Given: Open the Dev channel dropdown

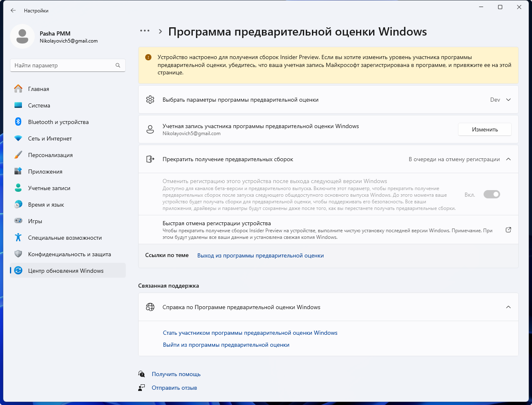Looking at the screenshot, I should pyautogui.click(x=501, y=100).
